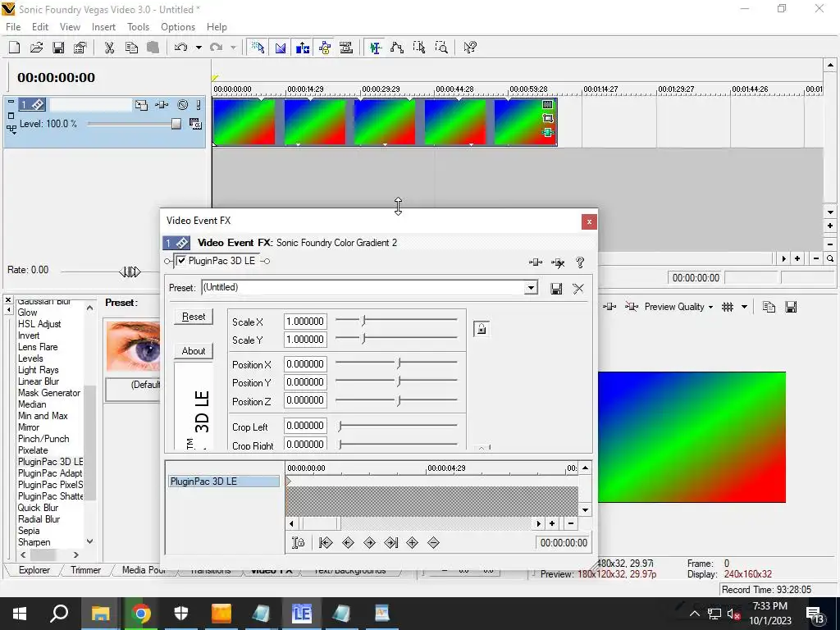The width and height of the screenshot is (840, 630).
Task: Mute track 1 with the circle-slash button
Action: 183,105
